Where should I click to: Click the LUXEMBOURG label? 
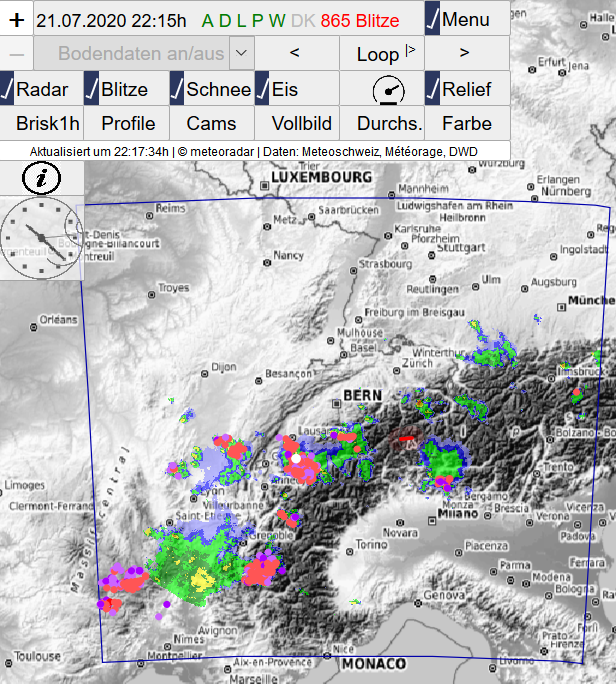click(x=322, y=177)
